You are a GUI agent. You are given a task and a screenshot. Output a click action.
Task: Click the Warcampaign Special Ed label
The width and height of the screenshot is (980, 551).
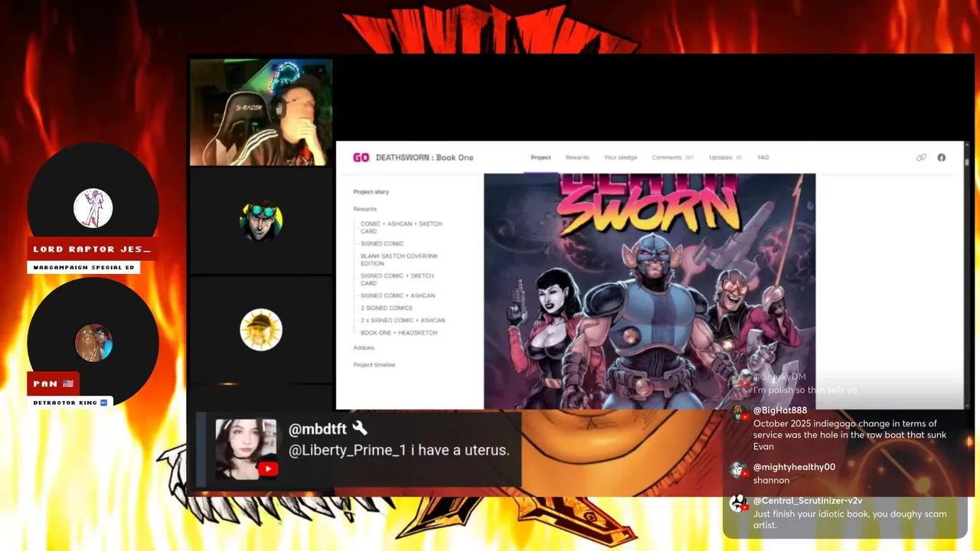(x=83, y=268)
